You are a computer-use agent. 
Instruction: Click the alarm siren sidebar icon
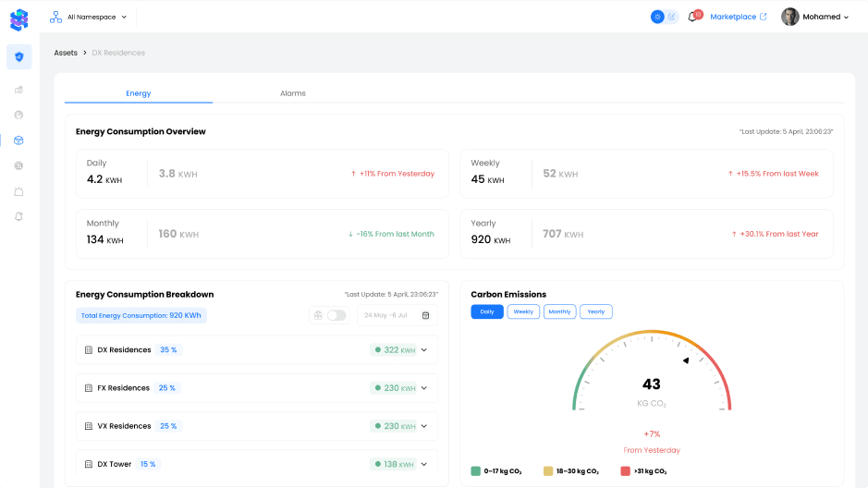18,191
